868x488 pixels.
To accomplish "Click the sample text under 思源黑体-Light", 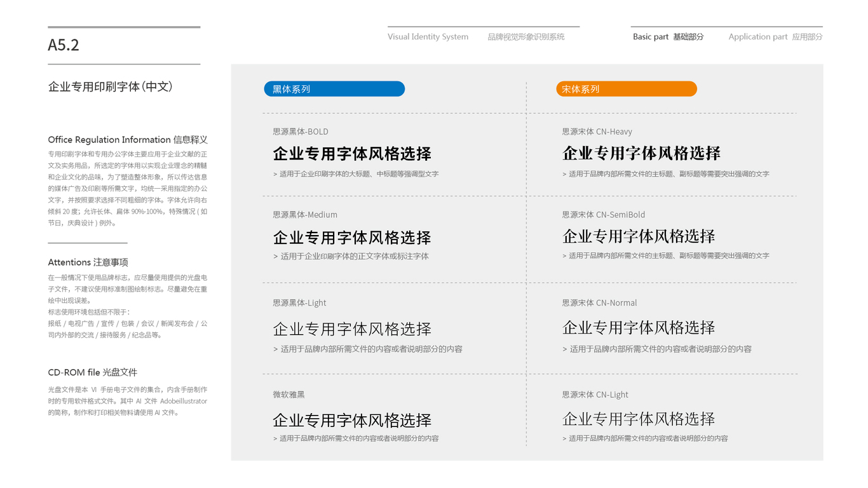I will pos(352,329).
